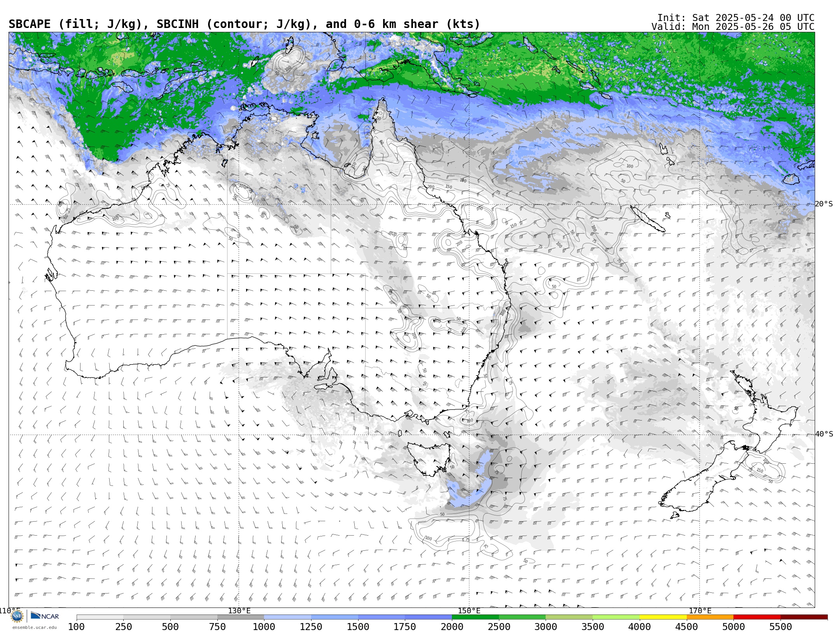This screenshot has height=632, width=840.
Task: Click the blue 1250–1500 colorbar swatch
Action: (334, 617)
